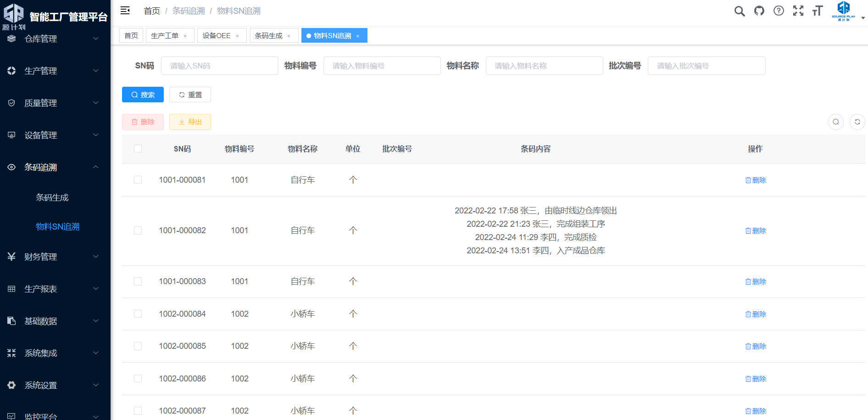Expand the 仓库管理 sidebar menu
Screen dimensions: 868x420
(55, 39)
